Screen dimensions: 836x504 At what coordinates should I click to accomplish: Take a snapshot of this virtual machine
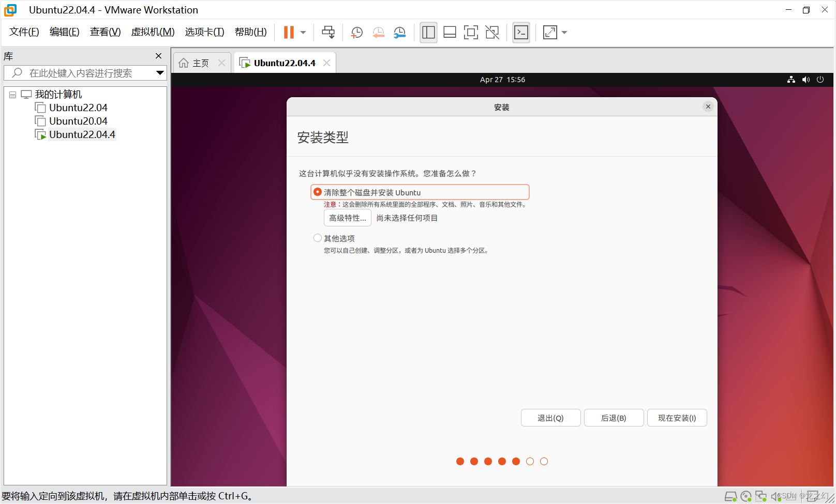tap(356, 33)
